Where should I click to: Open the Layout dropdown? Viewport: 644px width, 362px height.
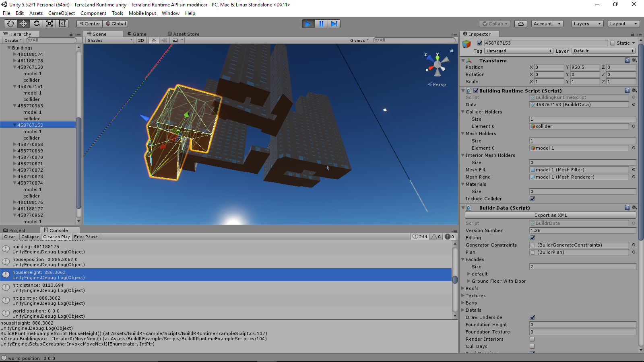point(624,24)
